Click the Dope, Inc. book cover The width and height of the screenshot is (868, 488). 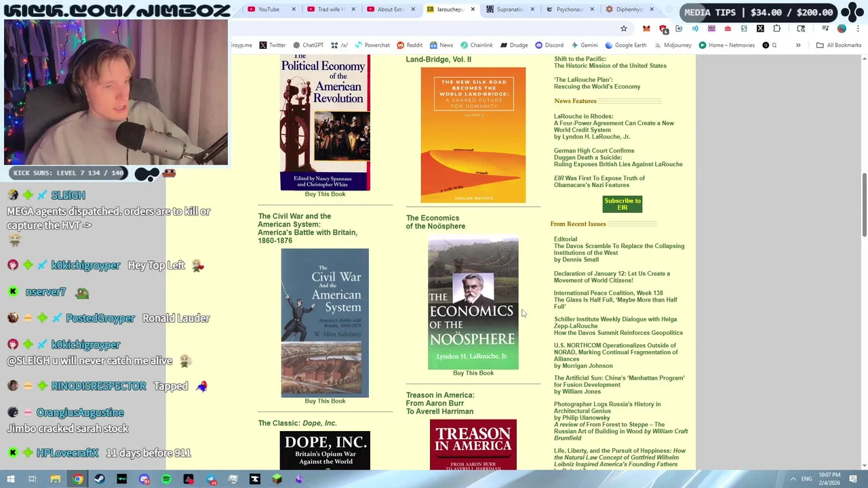pyautogui.click(x=325, y=451)
